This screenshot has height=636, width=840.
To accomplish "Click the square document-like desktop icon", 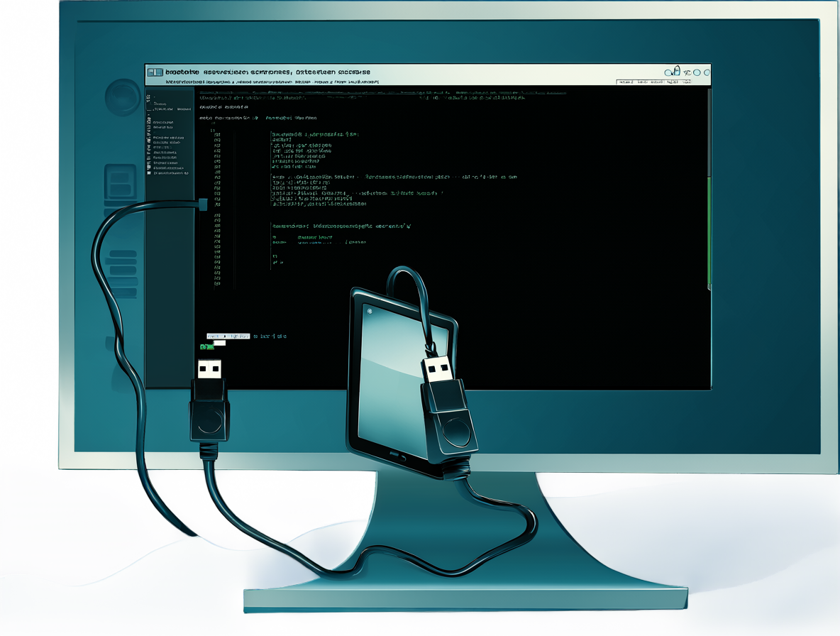I will click(120, 182).
